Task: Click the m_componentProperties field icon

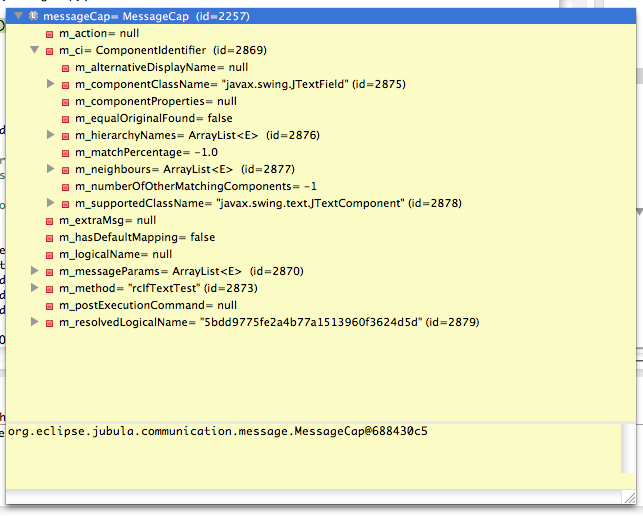Action: click(65, 102)
